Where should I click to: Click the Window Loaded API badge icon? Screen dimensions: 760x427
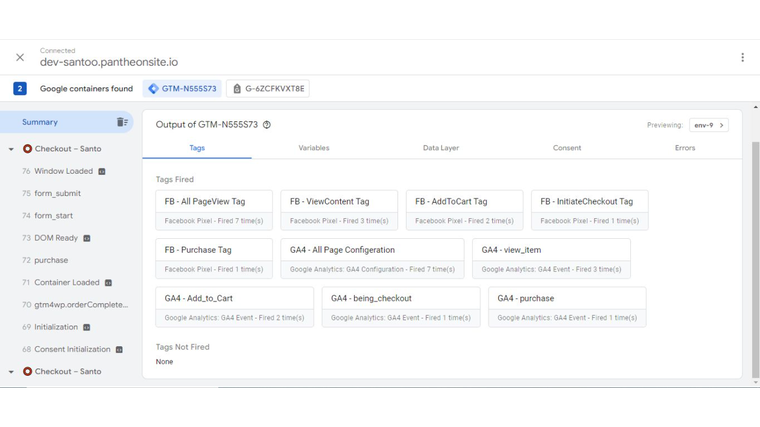(x=102, y=171)
